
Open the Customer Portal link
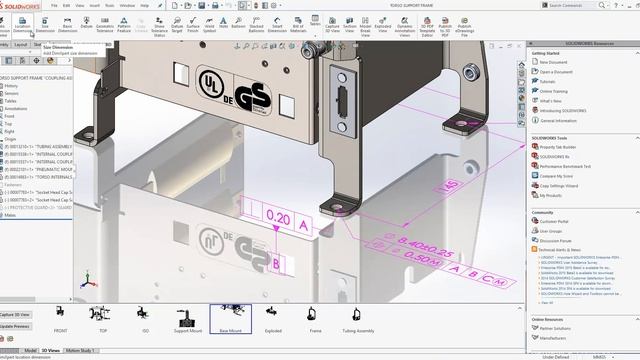(x=554, y=222)
